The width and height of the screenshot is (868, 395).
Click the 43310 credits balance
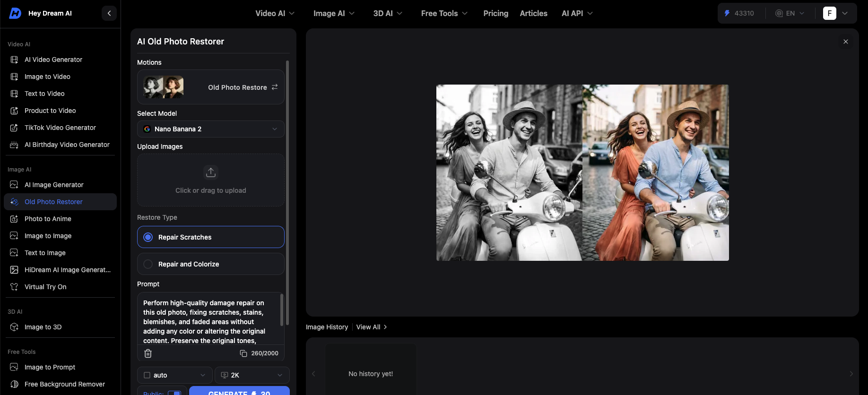coord(744,13)
